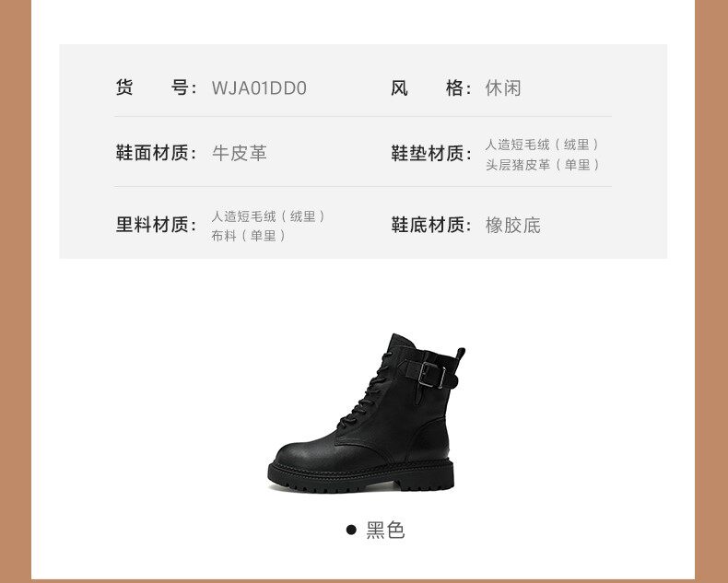Click lining text 布料（单里）

tap(249, 236)
